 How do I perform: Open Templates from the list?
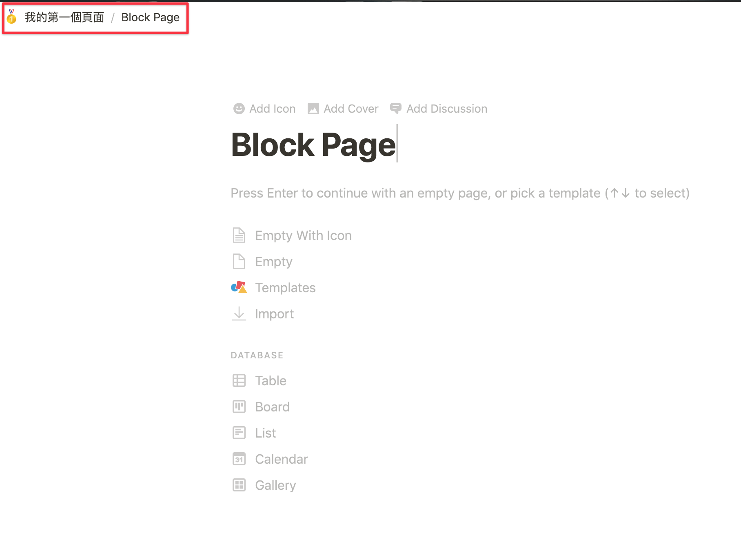285,288
